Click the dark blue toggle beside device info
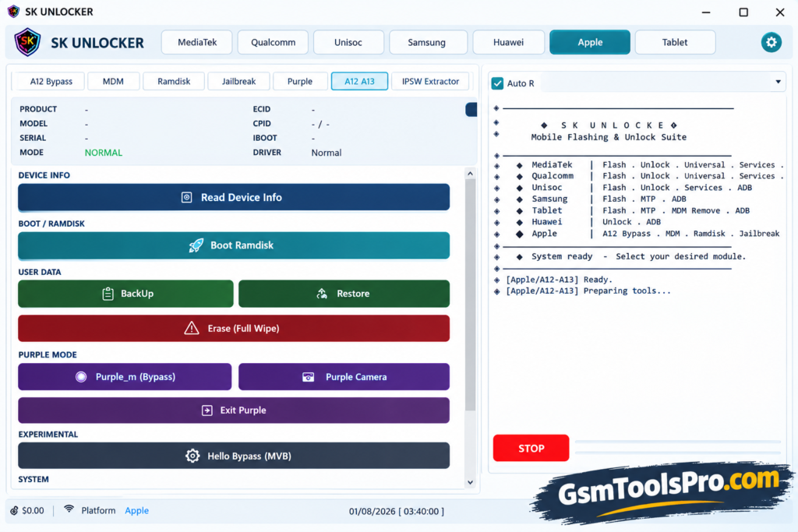 (471, 109)
